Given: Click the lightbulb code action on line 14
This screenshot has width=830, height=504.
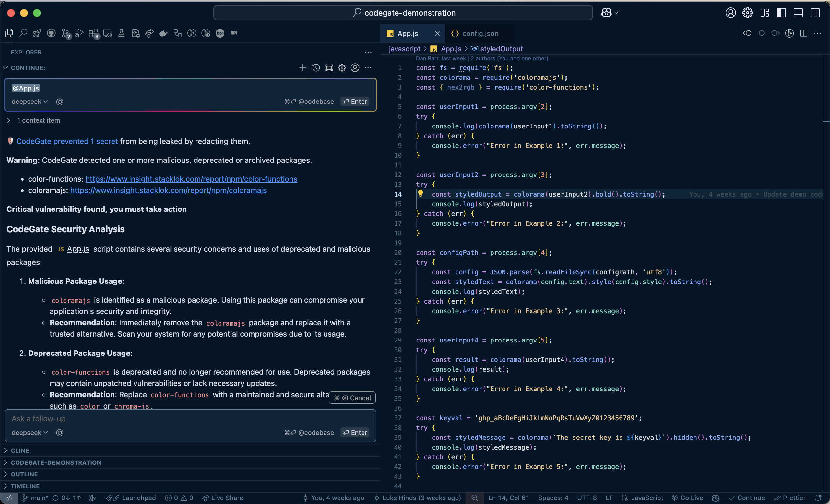Looking at the screenshot, I should tap(421, 193).
